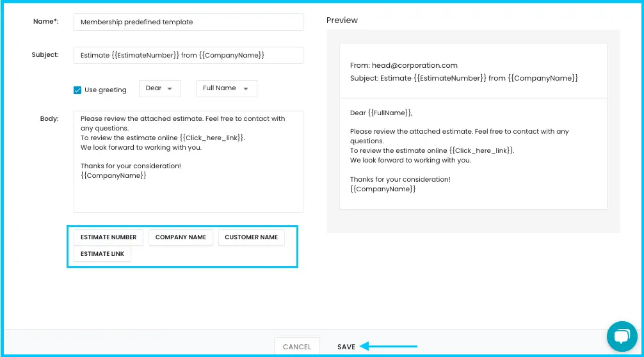Insert the Estimate Number placeholder

point(108,237)
